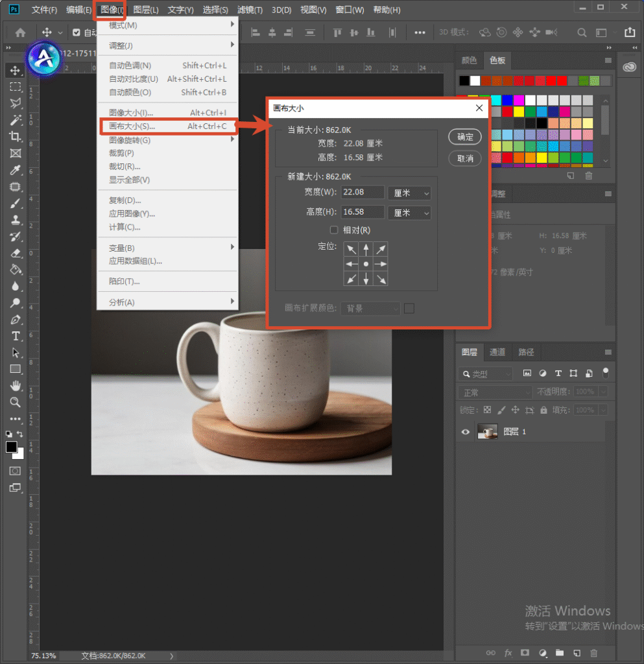
Task: Open the canvas extension color dropdown
Action: coord(370,308)
